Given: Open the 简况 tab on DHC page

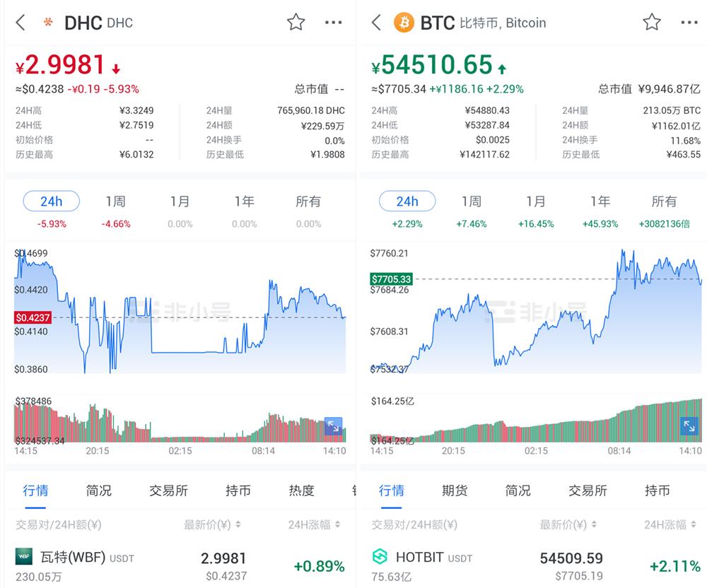Looking at the screenshot, I should pos(99,490).
